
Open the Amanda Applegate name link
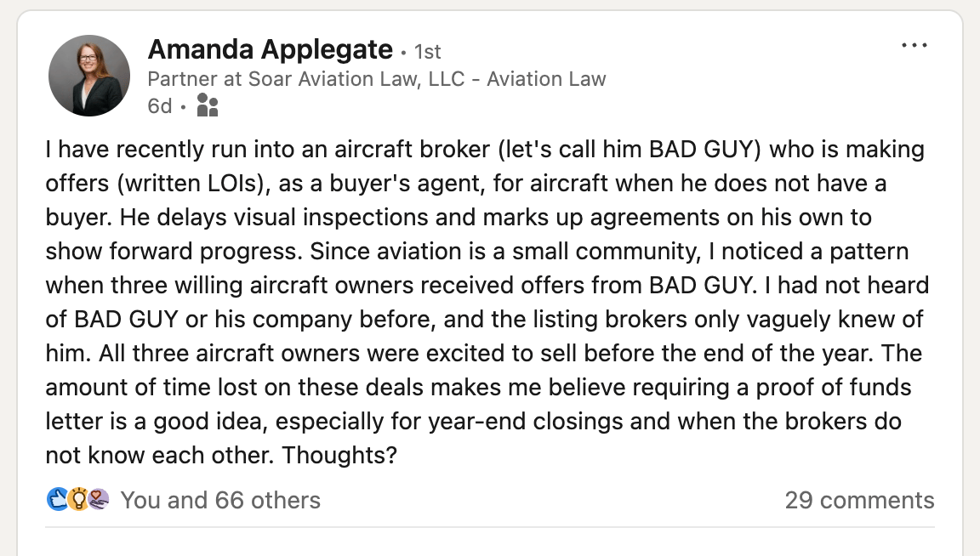coord(271,50)
